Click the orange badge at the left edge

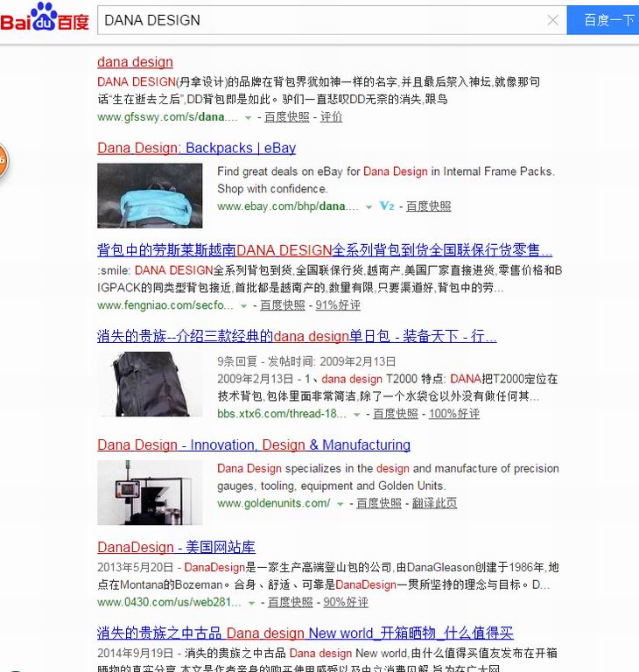[x=4, y=161]
